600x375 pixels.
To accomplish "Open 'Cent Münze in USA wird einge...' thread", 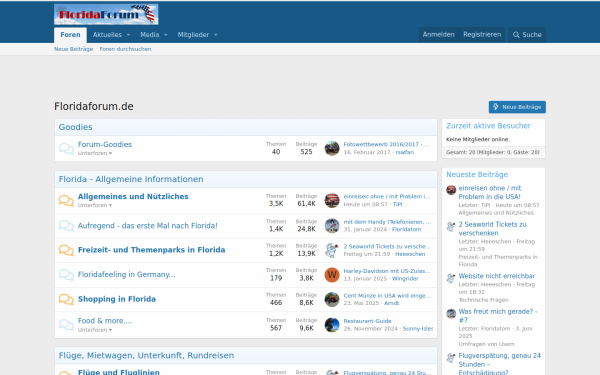I will click(387, 295).
